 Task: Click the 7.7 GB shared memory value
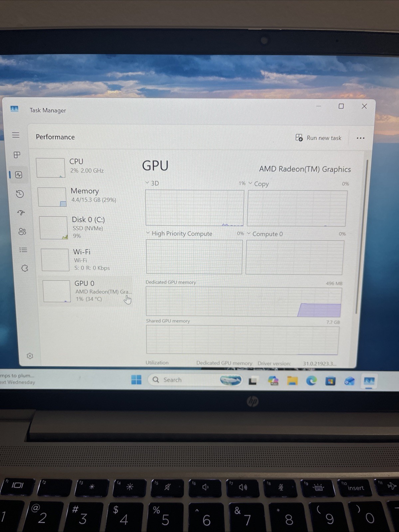click(x=333, y=322)
